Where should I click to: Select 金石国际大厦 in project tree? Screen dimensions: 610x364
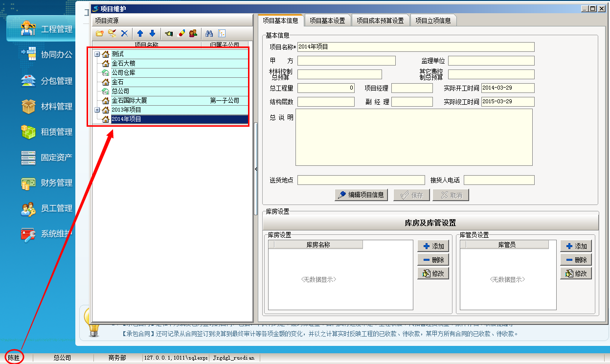pos(129,100)
